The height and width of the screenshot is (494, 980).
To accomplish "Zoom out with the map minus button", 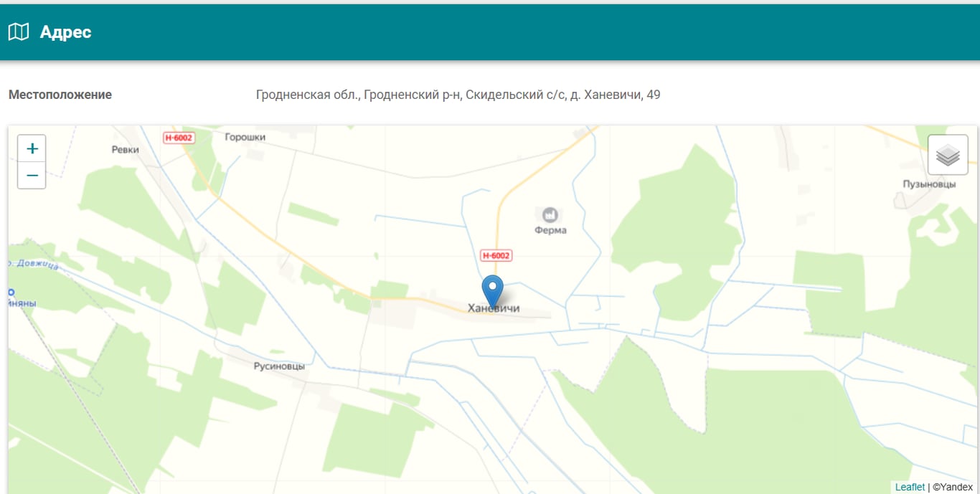I will [x=32, y=175].
